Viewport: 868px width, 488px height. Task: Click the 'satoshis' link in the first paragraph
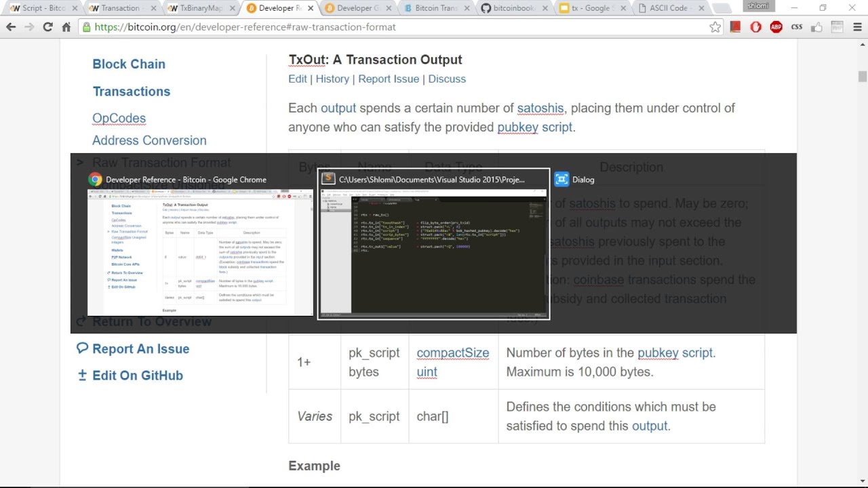[540, 108]
